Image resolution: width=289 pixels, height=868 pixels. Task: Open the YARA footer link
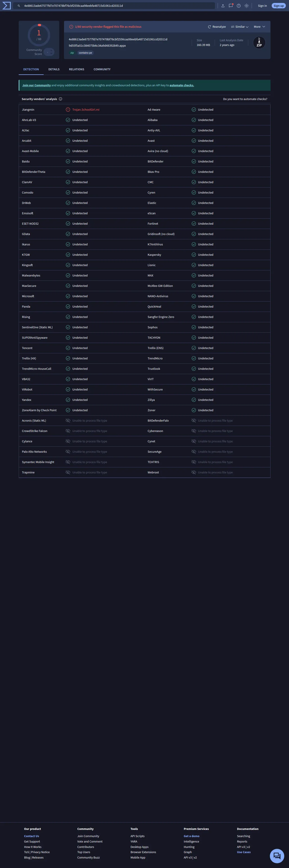point(134,841)
